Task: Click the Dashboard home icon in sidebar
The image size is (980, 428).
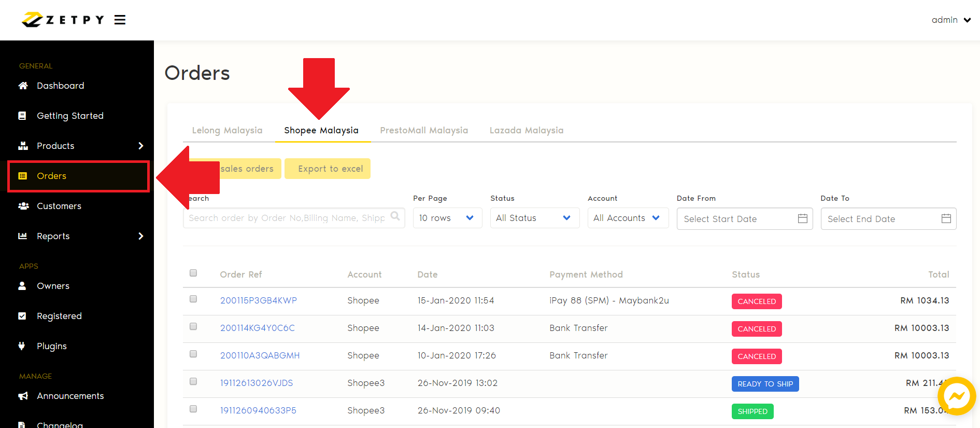Action: coord(23,86)
